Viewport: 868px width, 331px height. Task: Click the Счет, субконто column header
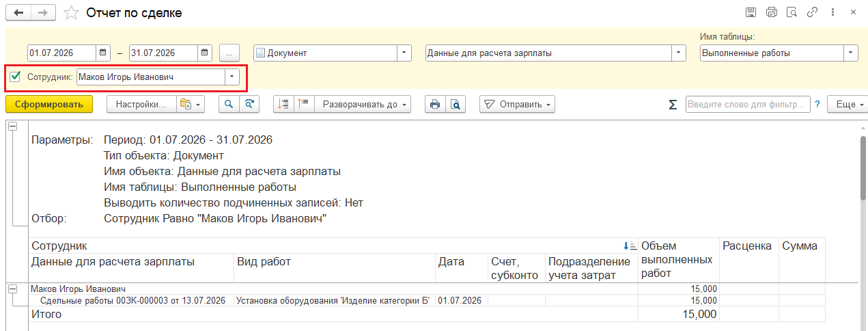pyautogui.click(x=516, y=268)
